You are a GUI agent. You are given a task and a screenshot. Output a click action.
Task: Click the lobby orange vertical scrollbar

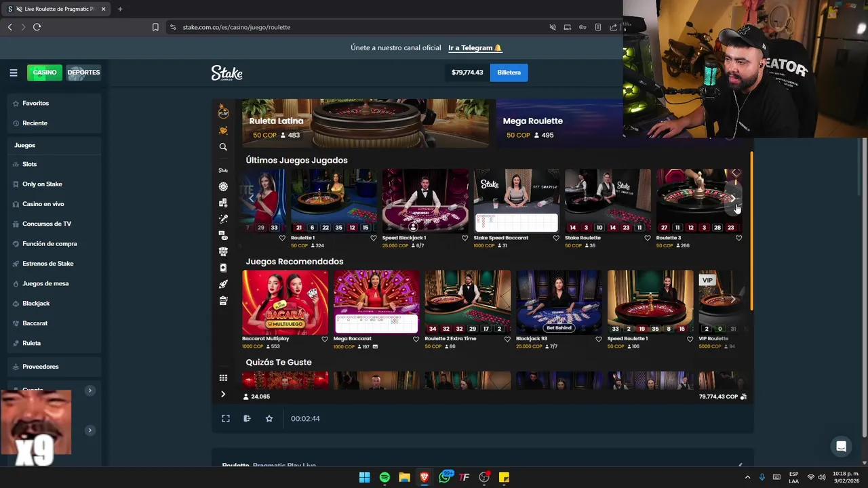[751, 230]
